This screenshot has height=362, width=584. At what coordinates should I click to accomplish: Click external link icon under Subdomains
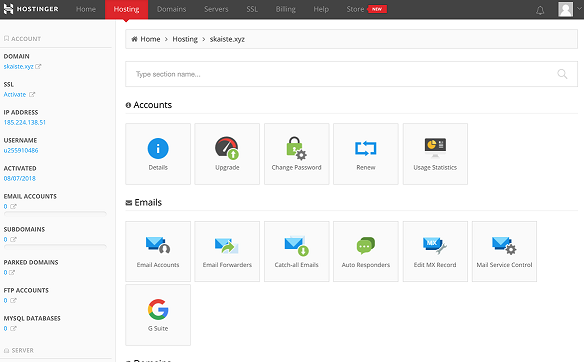[x=13, y=239]
